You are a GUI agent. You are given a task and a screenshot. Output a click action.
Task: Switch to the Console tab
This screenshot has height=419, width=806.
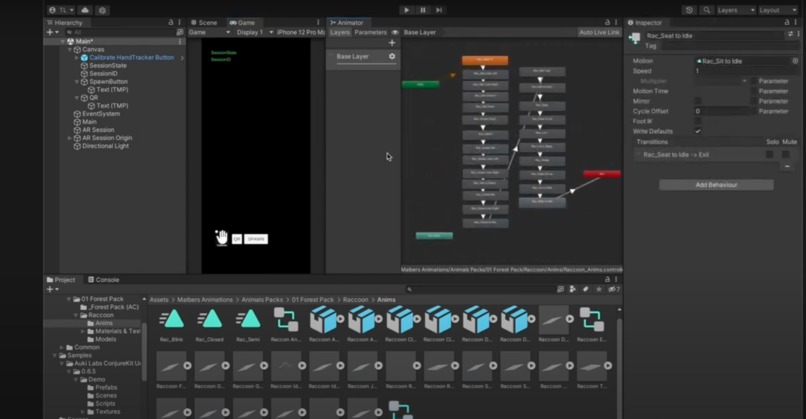pos(103,280)
